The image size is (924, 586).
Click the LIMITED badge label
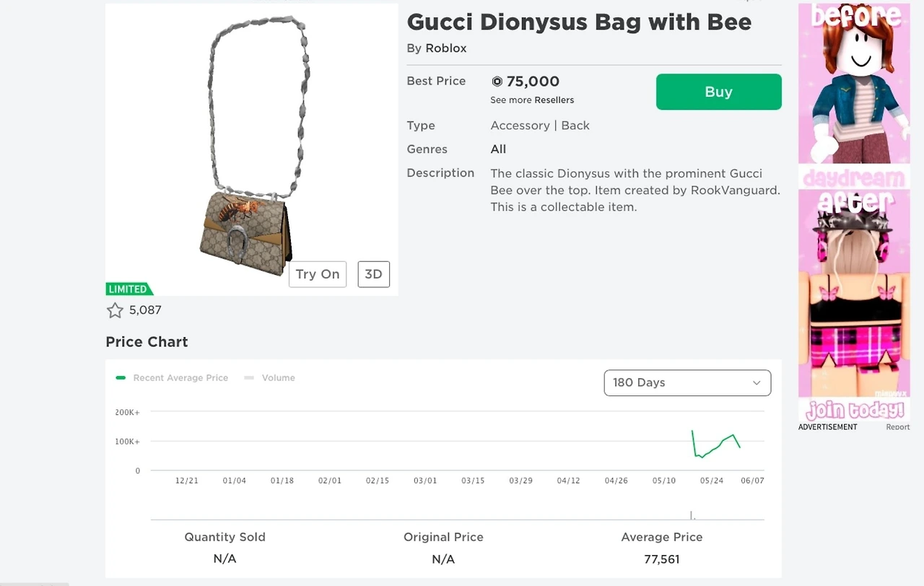128,289
